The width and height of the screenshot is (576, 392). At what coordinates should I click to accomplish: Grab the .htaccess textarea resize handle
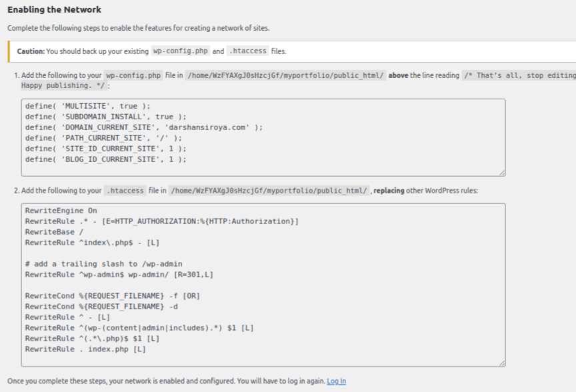click(x=502, y=363)
